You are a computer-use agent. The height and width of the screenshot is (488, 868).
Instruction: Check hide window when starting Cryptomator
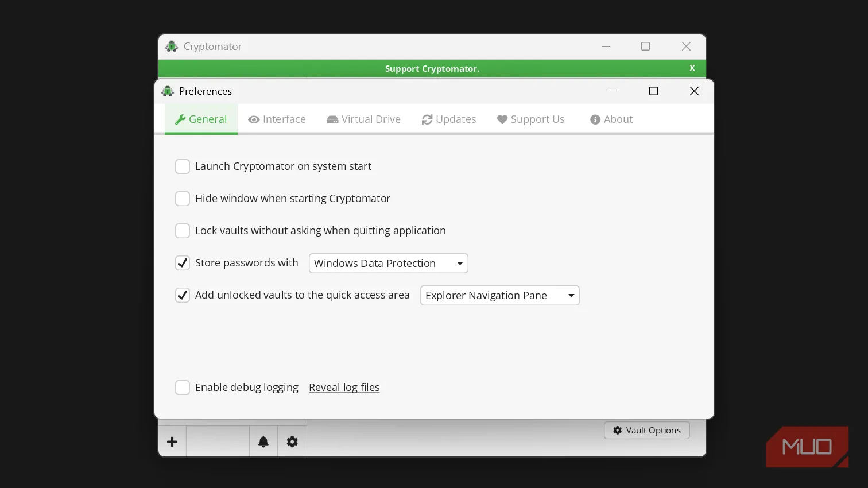click(x=183, y=199)
